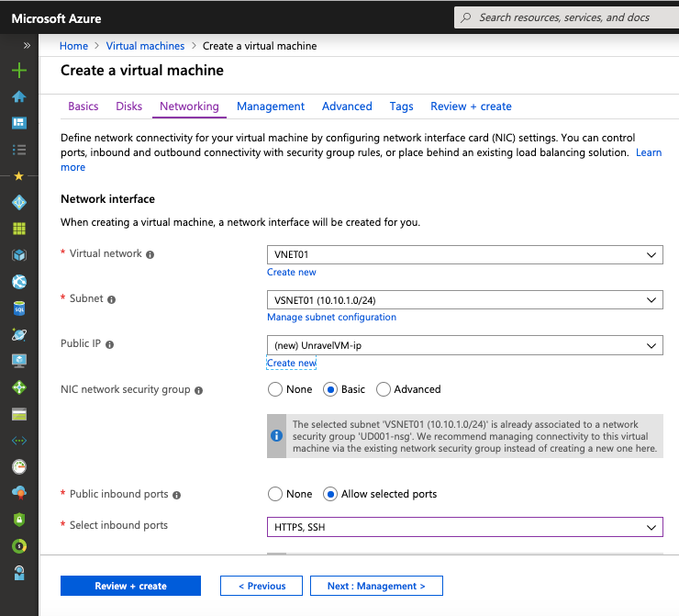Click Next : Management button
The height and width of the screenshot is (616, 679).
coord(376,586)
